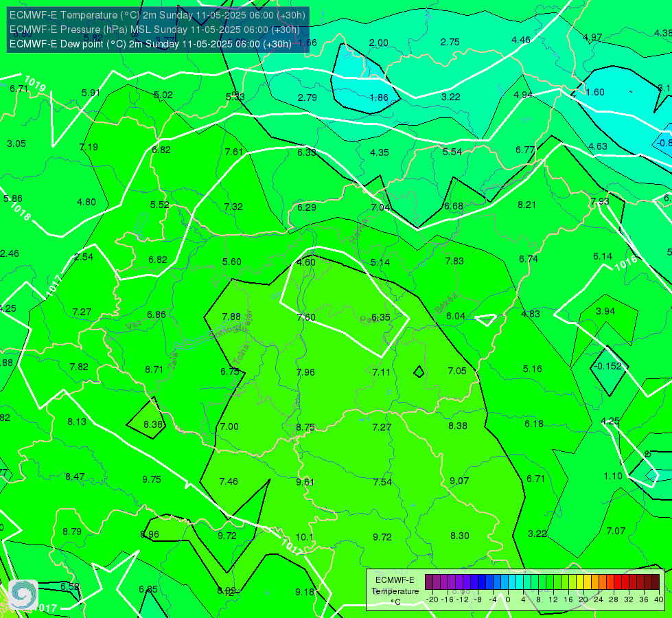Image resolution: width=672 pixels, height=618 pixels.
Task: Click the dew point value 7.96
Action: [305, 372]
